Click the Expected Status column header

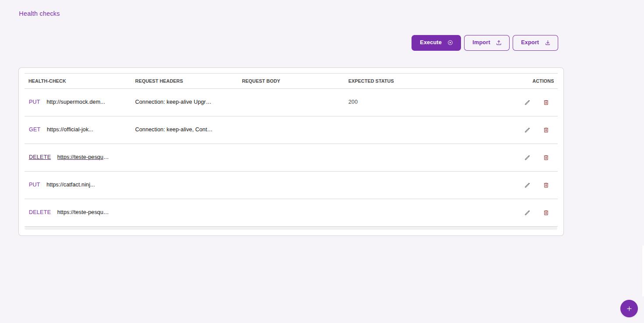pos(371,81)
